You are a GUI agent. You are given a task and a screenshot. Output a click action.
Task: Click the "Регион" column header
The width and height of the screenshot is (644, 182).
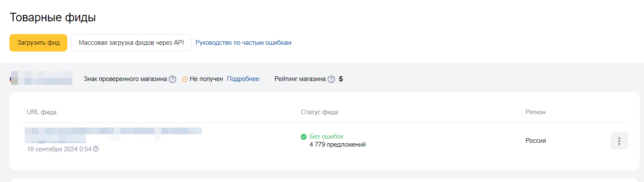(x=535, y=112)
